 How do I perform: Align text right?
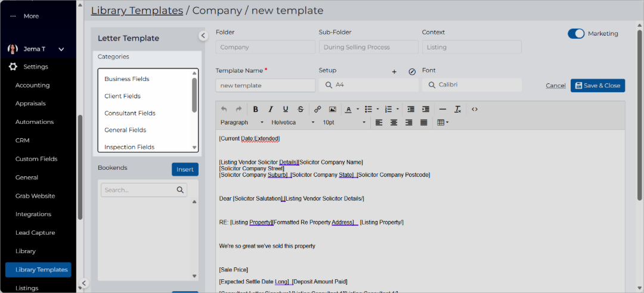tap(408, 122)
